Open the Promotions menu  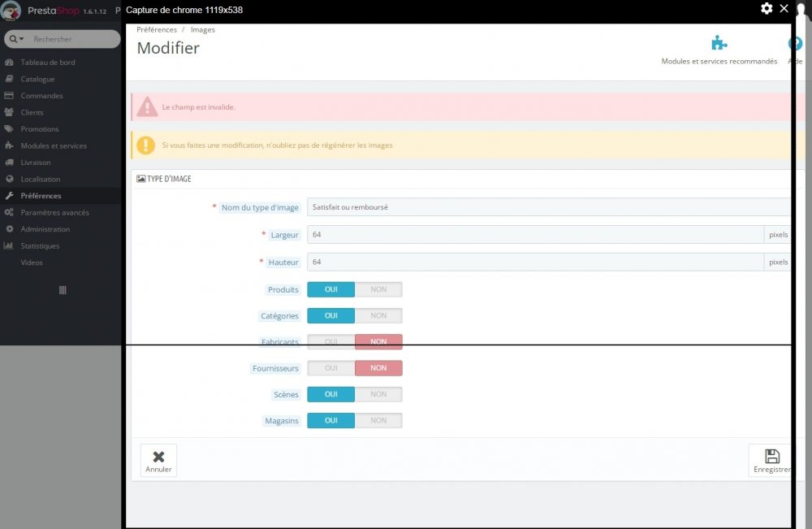(x=39, y=128)
